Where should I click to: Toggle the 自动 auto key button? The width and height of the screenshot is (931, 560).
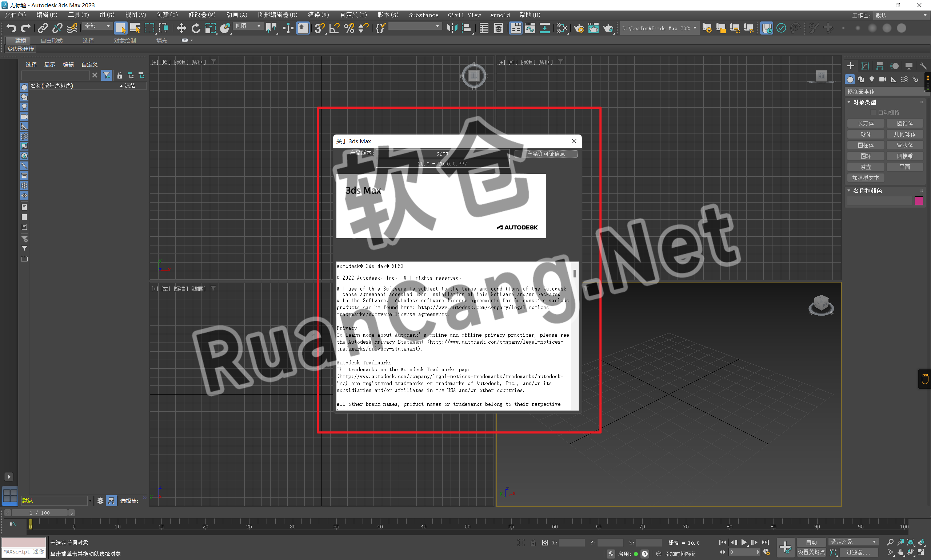811,542
